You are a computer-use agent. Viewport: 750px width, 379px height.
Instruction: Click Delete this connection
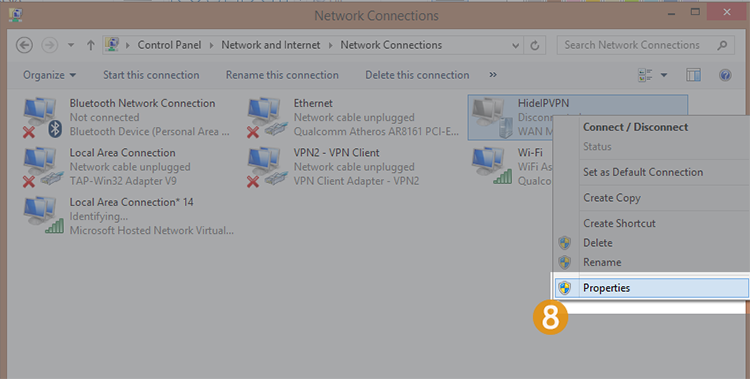tap(417, 75)
